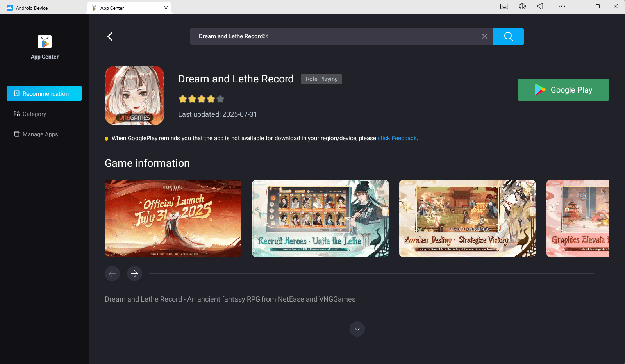Show previous screenshots with left arrow
The height and width of the screenshot is (364, 625).
click(x=112, y=273)
